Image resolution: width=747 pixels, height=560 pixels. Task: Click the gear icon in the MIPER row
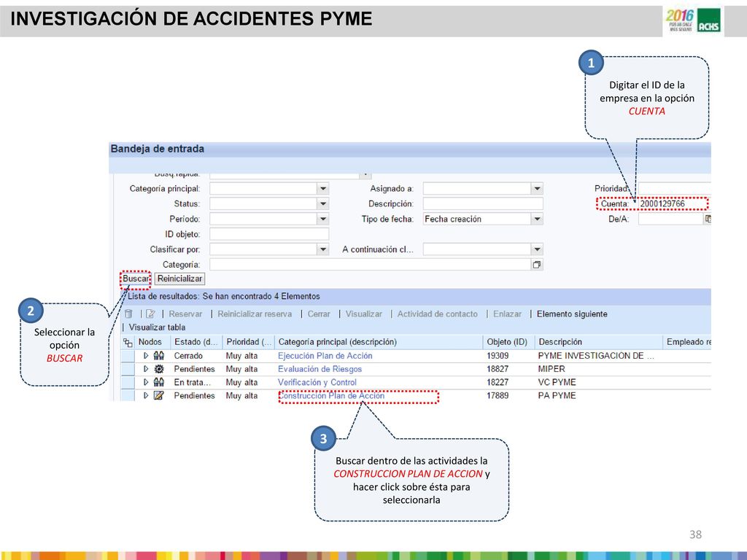[159, 369]
